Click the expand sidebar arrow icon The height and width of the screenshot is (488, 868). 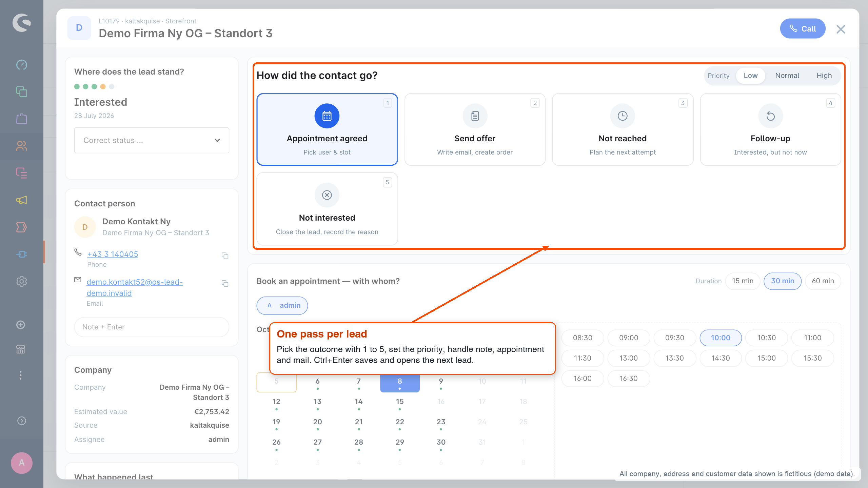[x=22, y=421]
